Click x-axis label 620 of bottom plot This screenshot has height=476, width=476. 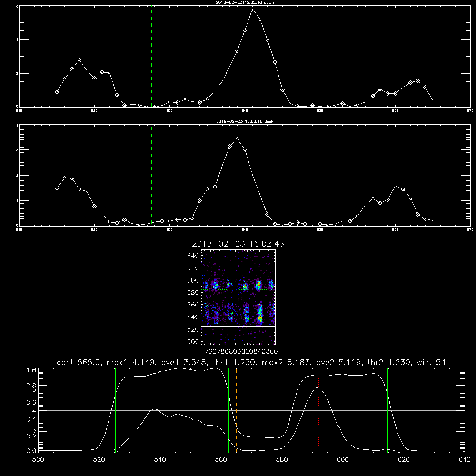pyautogui.click(x=404, y=460)
